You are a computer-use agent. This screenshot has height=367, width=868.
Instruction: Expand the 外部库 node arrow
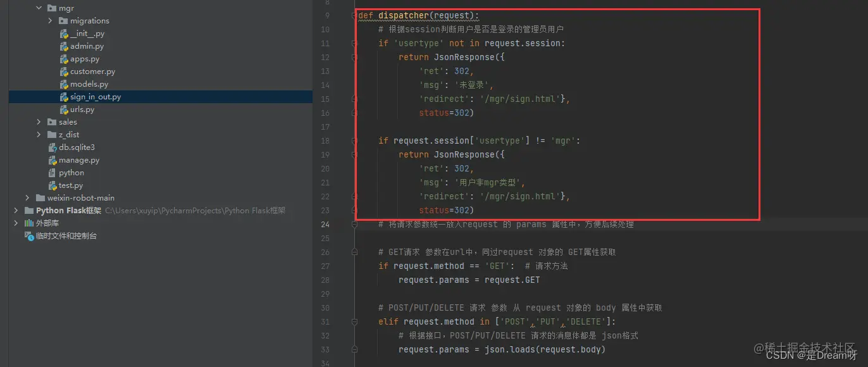(16, 223)
